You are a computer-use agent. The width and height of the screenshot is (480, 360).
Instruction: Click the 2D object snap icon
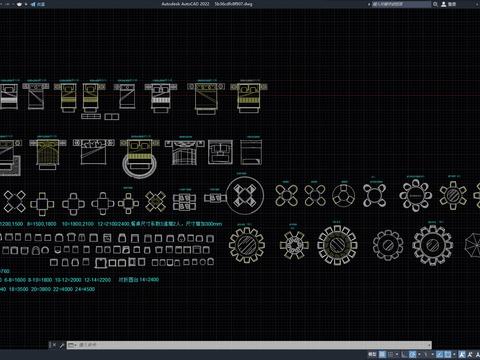tap(448, 354)
